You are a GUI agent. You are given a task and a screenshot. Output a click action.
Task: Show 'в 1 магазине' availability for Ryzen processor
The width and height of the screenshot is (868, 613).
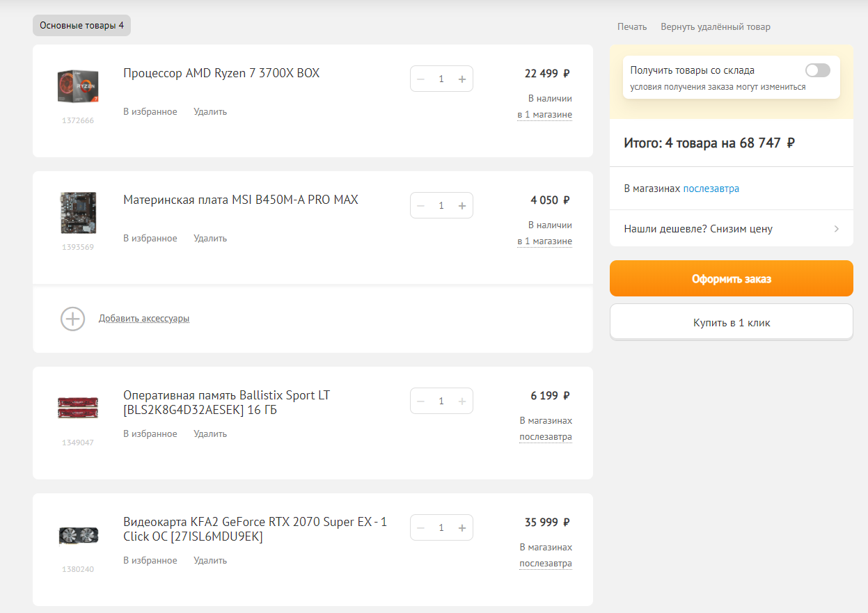tap(544, 115)
